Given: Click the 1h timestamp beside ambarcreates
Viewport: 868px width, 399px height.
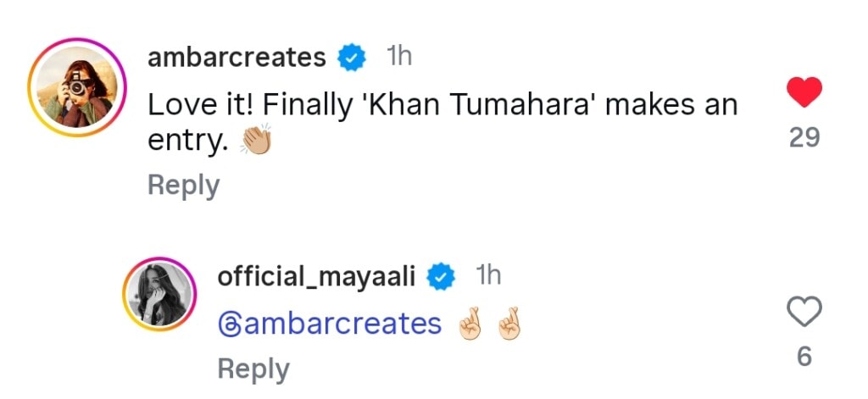Looking at the screenshot, I should point(399,57).
